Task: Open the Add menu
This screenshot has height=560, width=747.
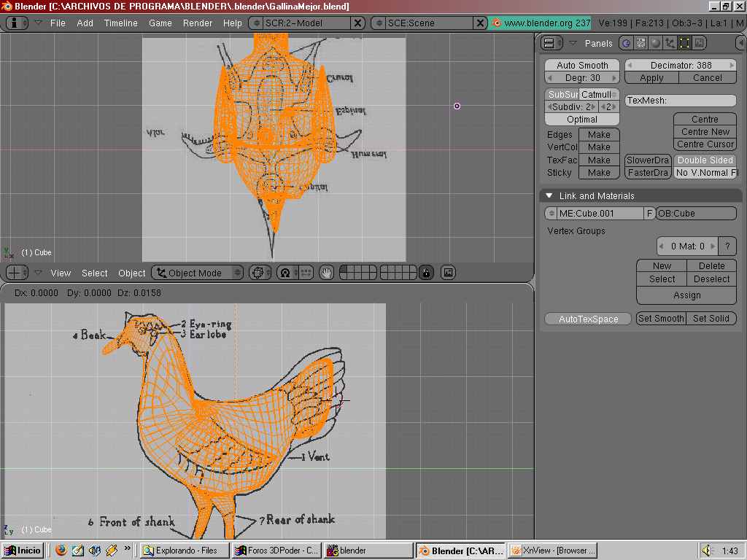Action: pyautogui.click(x=85, y=23)
